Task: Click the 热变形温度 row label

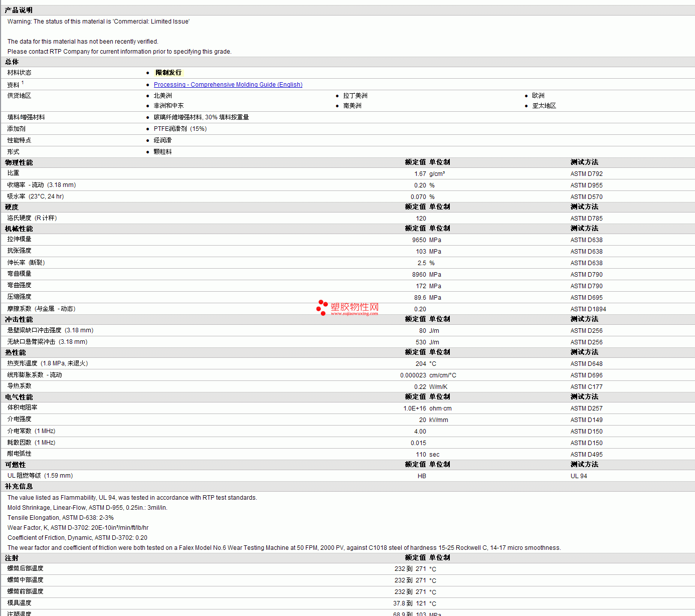Action: coord(48,363)
